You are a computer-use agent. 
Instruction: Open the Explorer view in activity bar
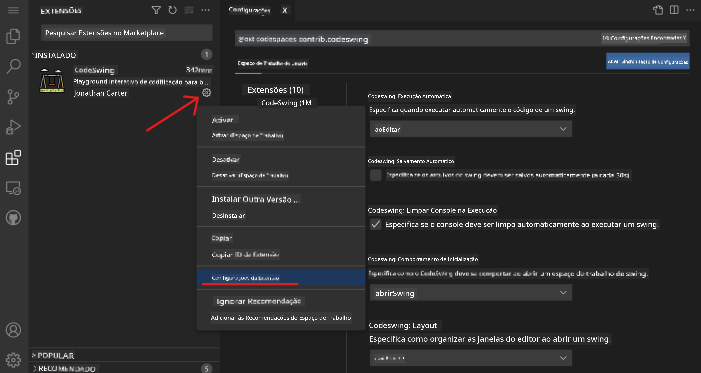click(13, 36)
